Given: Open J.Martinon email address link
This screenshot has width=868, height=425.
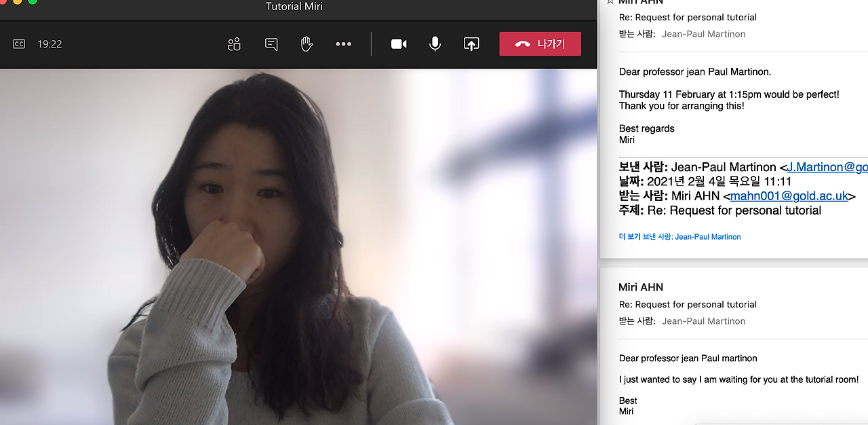Looking at the screenshot, I should tap(827, 167).
